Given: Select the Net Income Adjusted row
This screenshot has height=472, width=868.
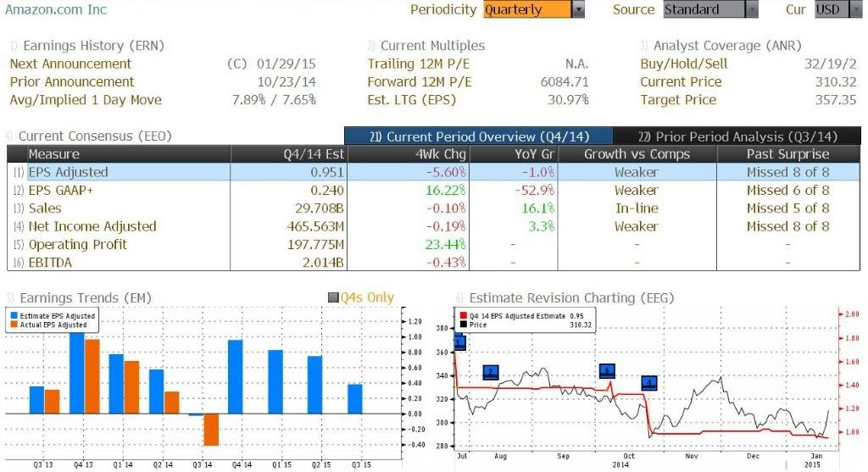Looking at the screenshot, I should [433, 226].
